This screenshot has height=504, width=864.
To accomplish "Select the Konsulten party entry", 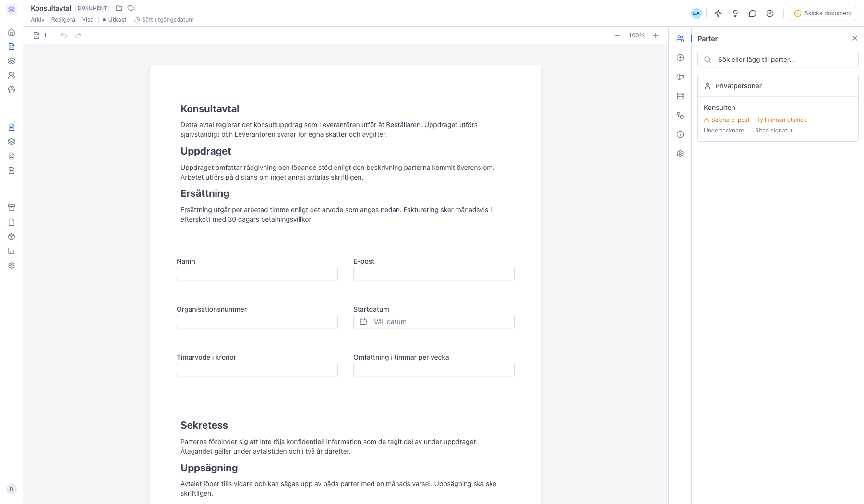I will [x=778, y=119].
